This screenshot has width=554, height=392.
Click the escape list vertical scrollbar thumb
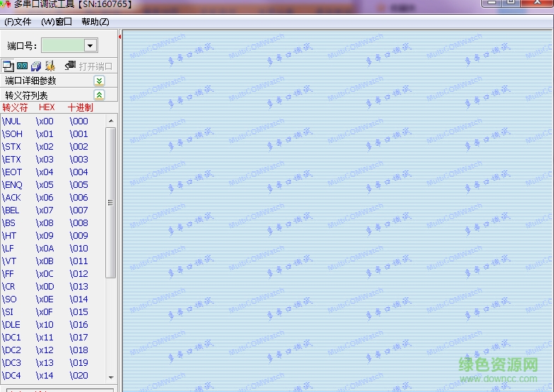[110, 203]
